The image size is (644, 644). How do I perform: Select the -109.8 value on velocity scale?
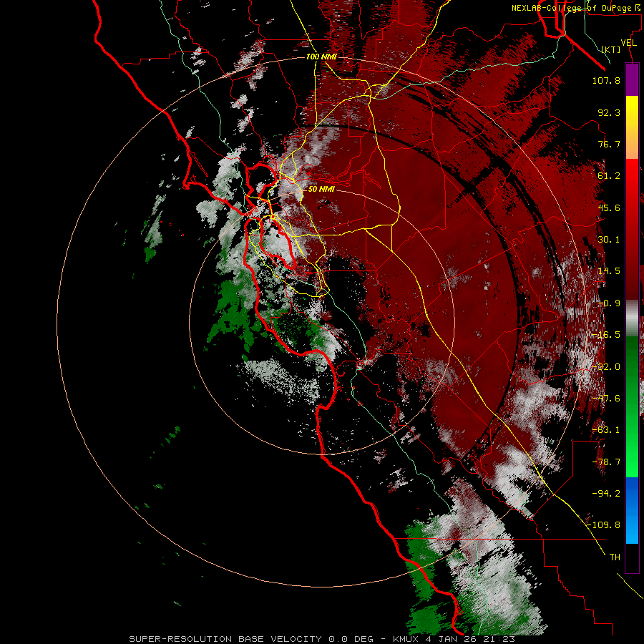coord(604,525)
